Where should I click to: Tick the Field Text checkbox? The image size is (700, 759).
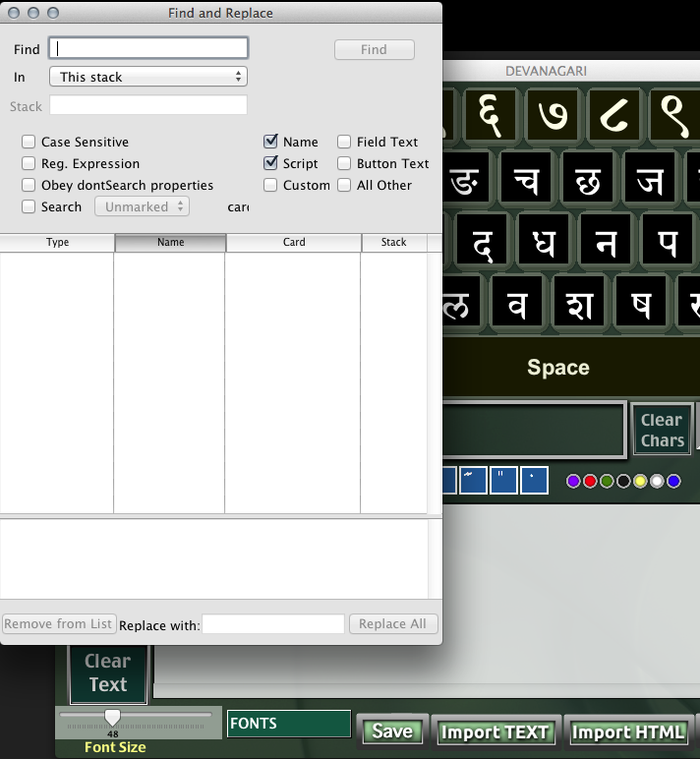tap(345, 143)
